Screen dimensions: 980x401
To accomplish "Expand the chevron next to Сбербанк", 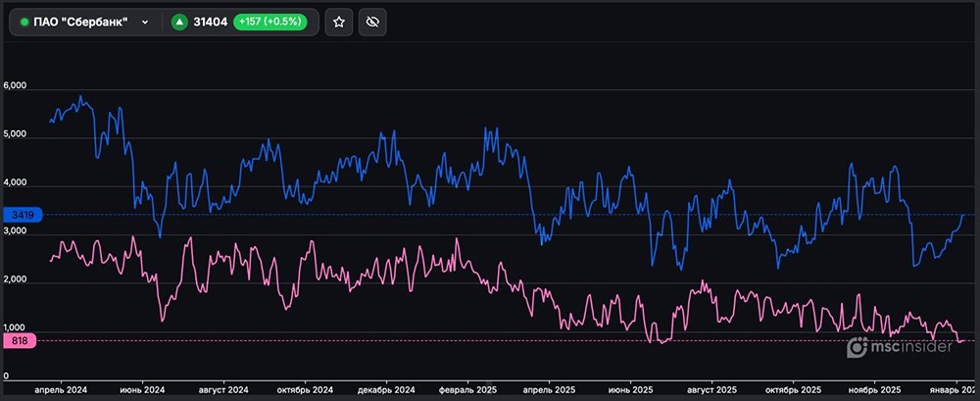I will tap(145, 22).
